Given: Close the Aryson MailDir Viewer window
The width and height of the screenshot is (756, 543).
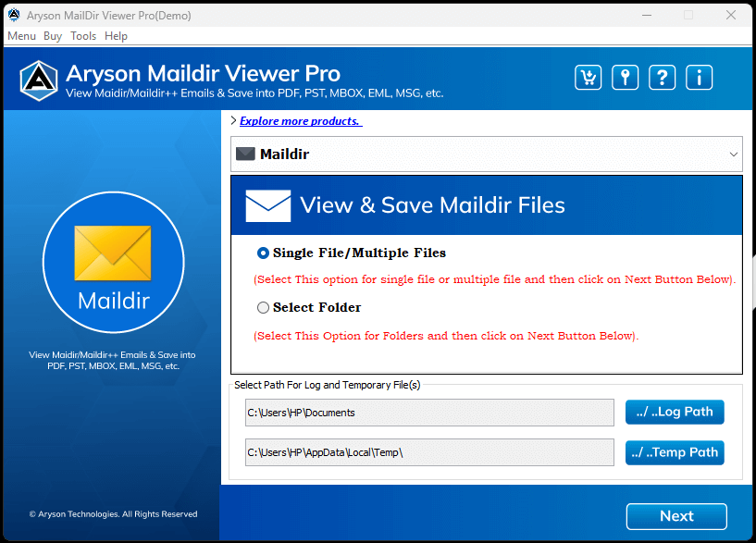Looking at the screenshot, I should [731, 15].
